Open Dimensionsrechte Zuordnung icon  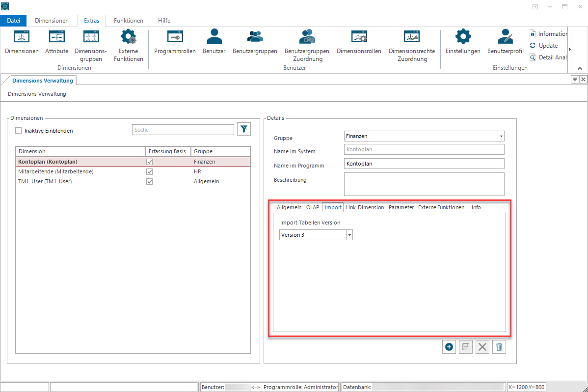click(x=412, y=46)
